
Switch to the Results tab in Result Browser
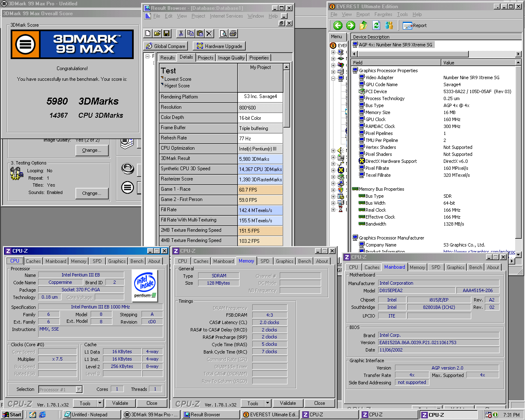[167, 58]
